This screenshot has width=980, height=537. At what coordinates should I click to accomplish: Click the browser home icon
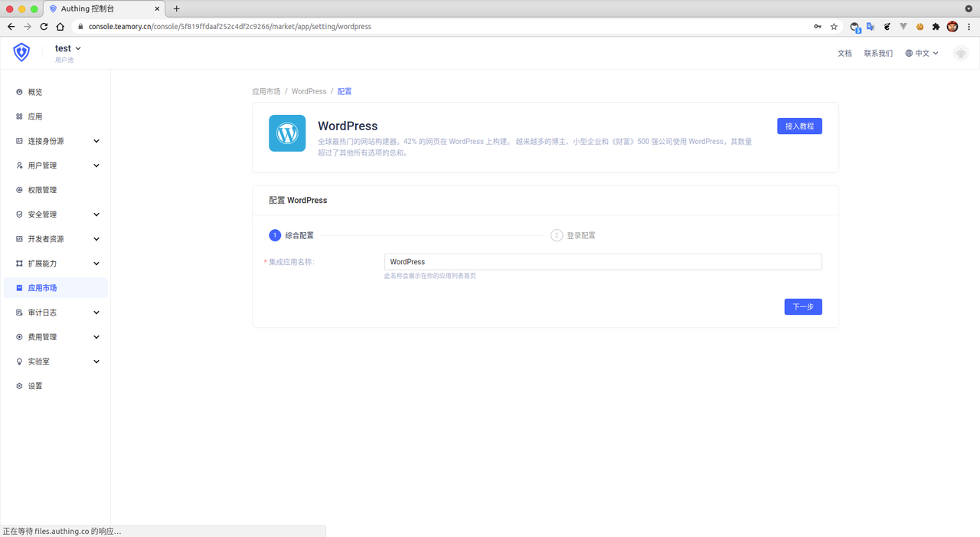tap(60, 26)
